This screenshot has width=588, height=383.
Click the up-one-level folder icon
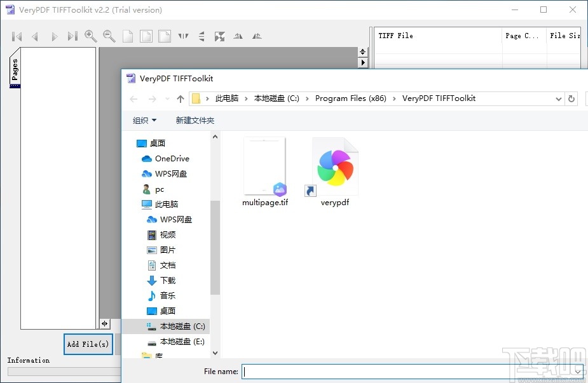180,98
